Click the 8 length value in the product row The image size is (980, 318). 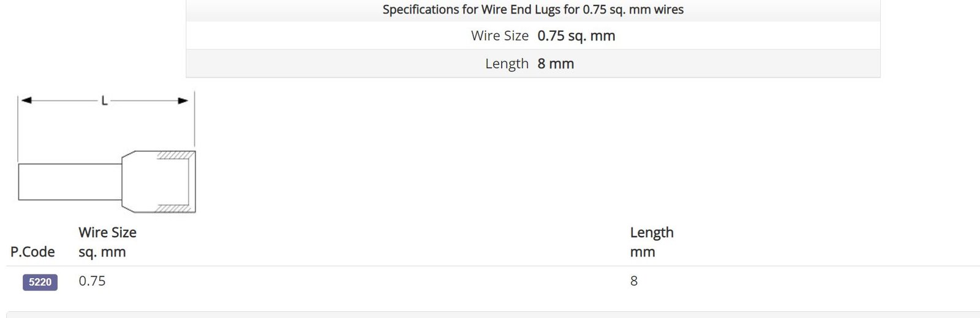click(634, 281)
